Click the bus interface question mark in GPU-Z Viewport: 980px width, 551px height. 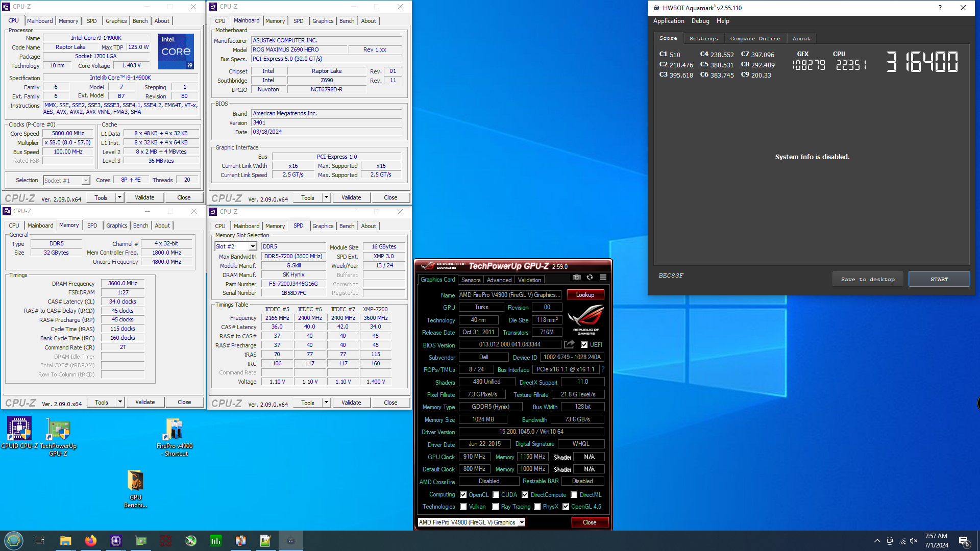point(603,369)
